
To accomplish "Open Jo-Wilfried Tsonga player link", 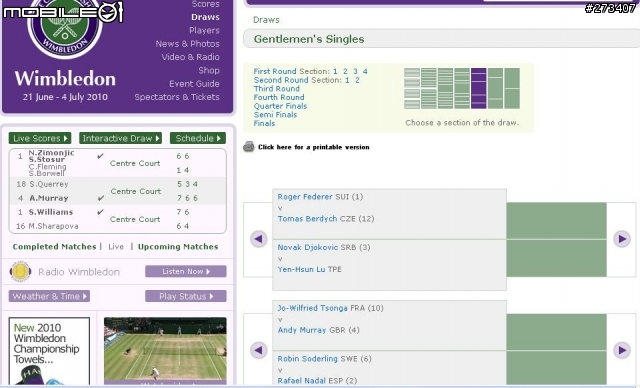I will tap(313, 308).
